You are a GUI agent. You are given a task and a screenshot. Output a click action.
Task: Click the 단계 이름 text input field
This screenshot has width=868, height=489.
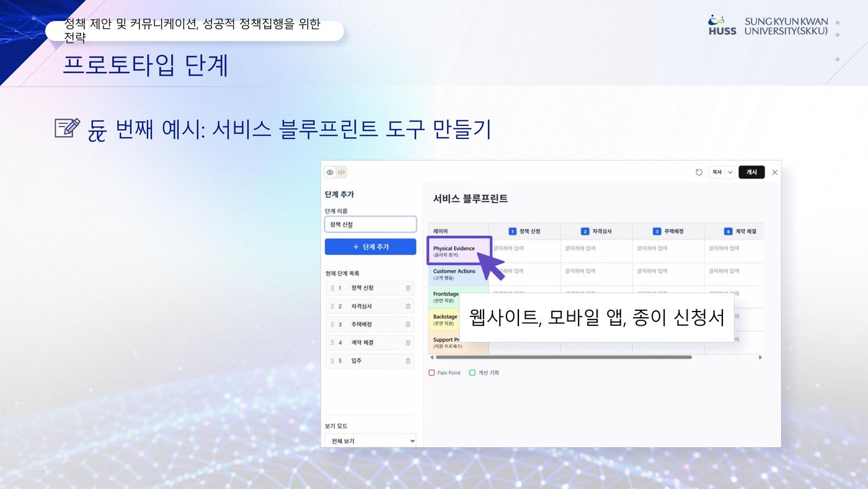pyautogui.click(x=370, y=225)
